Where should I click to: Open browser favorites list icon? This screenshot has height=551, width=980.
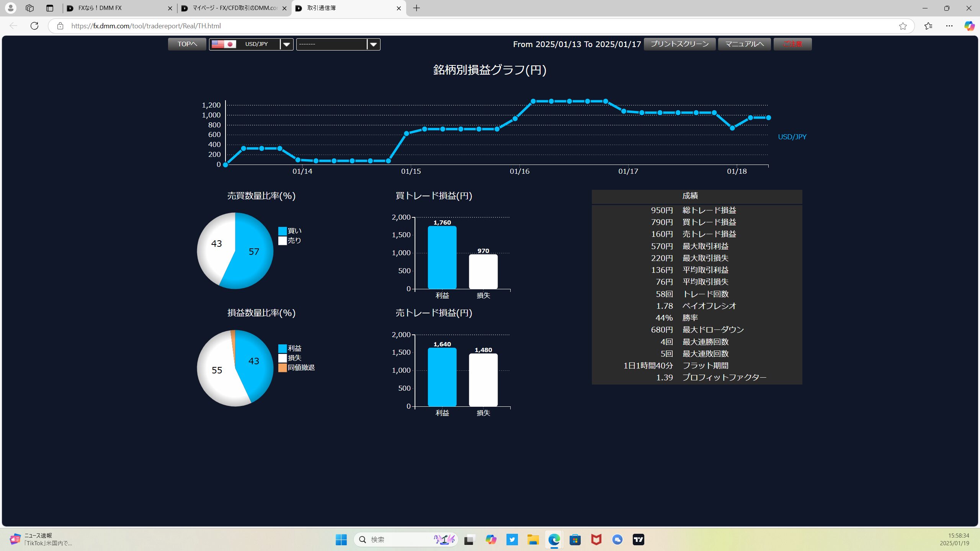pos(928,26)
